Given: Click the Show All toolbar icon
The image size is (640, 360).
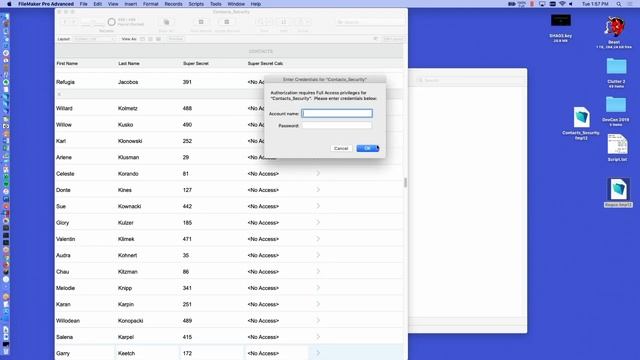Looking at the screenshot, I should tap(166, 22).
